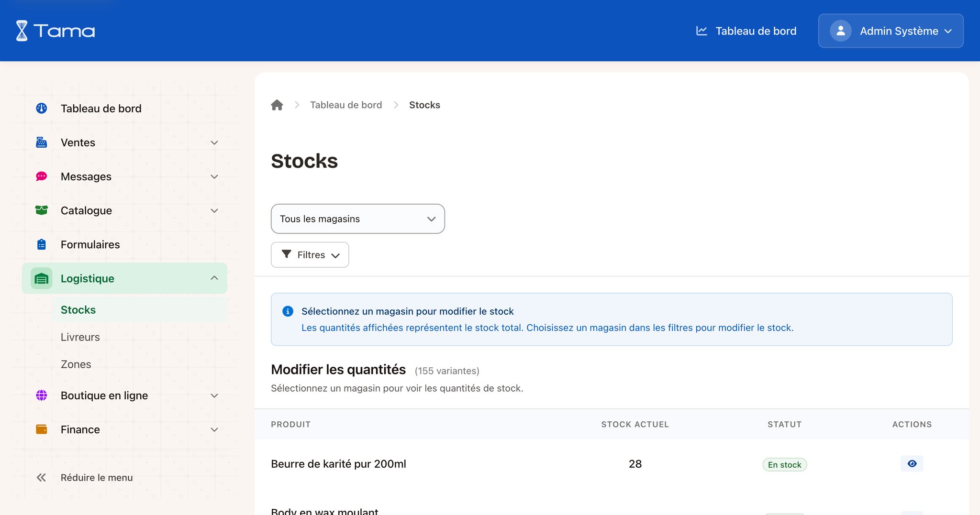Click the double-chevron collapse menu icon
The image size is (980, 515).
pos(42,477)
